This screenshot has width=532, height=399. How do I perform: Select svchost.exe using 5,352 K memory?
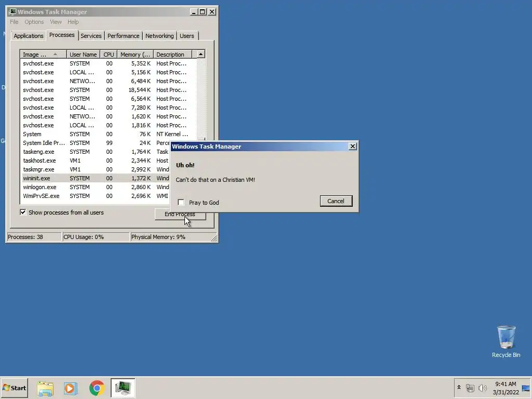coord(109,63)
